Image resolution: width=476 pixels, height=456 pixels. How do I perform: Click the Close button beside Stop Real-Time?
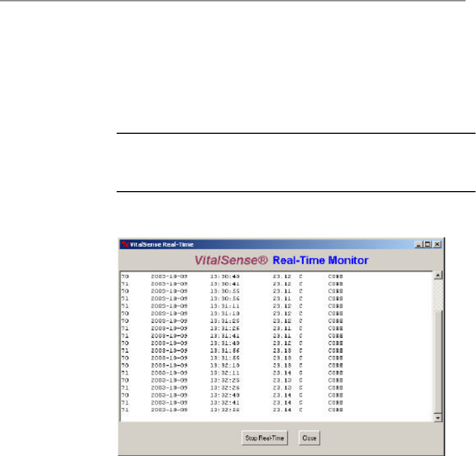tap(309, 438)
